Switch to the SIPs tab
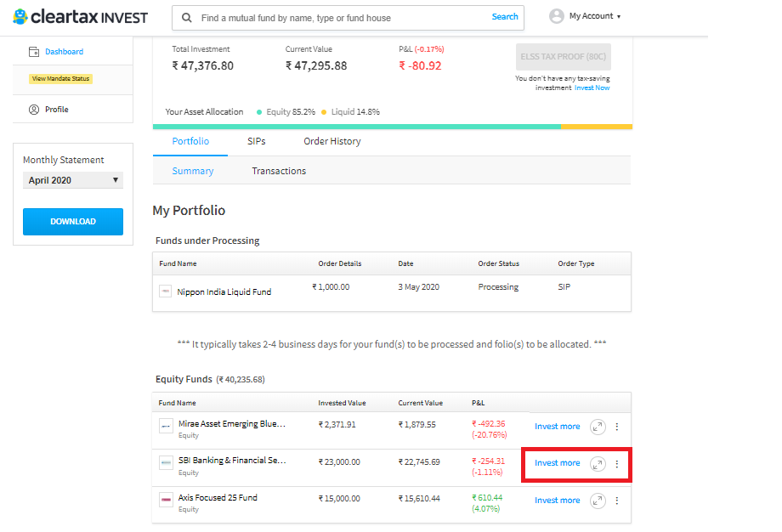The height and width of the screenshot is (532, 782). pyautogui.click(x=257, y=141)
